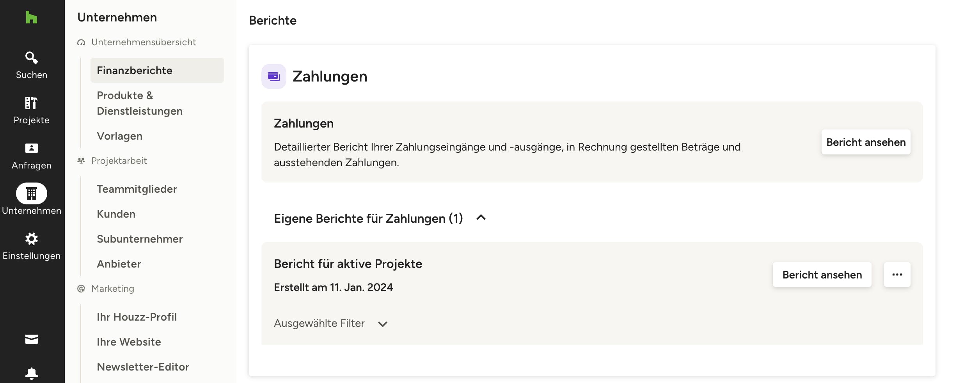Viewport: 980px width, 383px height.
Task: Open the Einstellungen gear icon
Action: pos(31,239)
